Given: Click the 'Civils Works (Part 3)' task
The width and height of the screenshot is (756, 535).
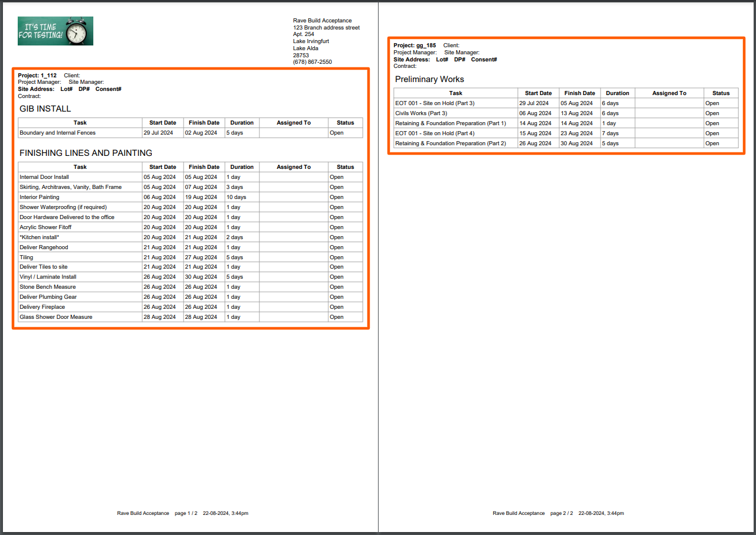Looking at the screenshot, I should coord(421,113).
